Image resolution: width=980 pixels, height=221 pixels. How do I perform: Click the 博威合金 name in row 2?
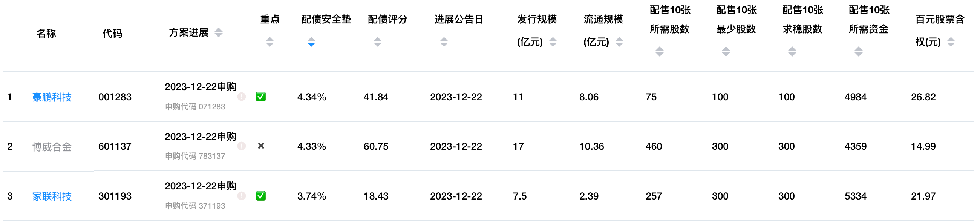[x=52, y=147]
